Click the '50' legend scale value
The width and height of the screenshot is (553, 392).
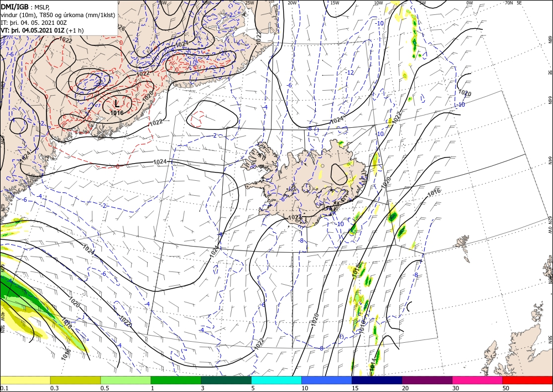tap(506, 388)
